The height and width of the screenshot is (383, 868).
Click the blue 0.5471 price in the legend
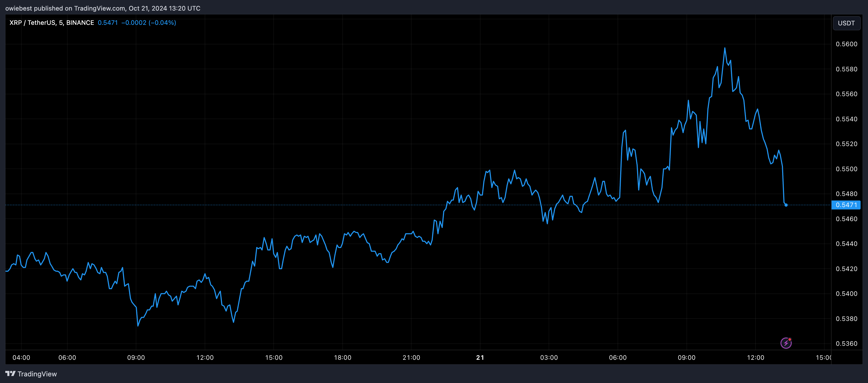coord(107,22)
